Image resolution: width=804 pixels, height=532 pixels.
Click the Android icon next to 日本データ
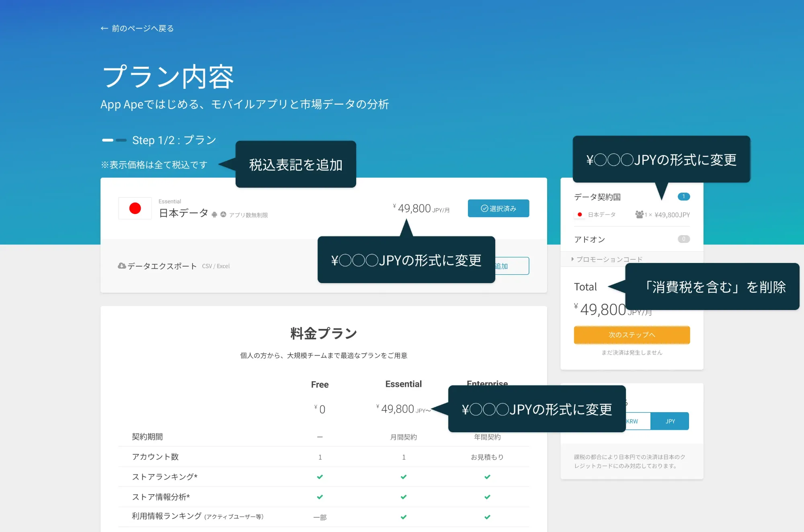(x=214, y=215)
